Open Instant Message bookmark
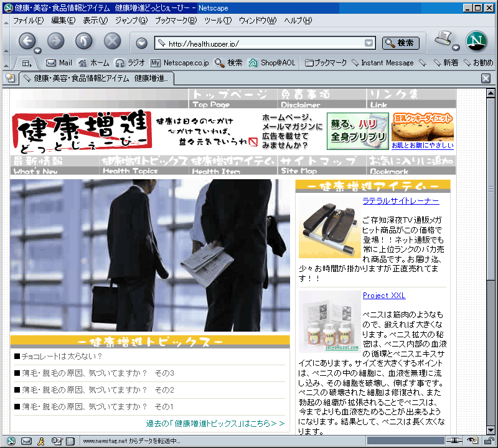This screenshot has width=498, height=448. [383, 63]
